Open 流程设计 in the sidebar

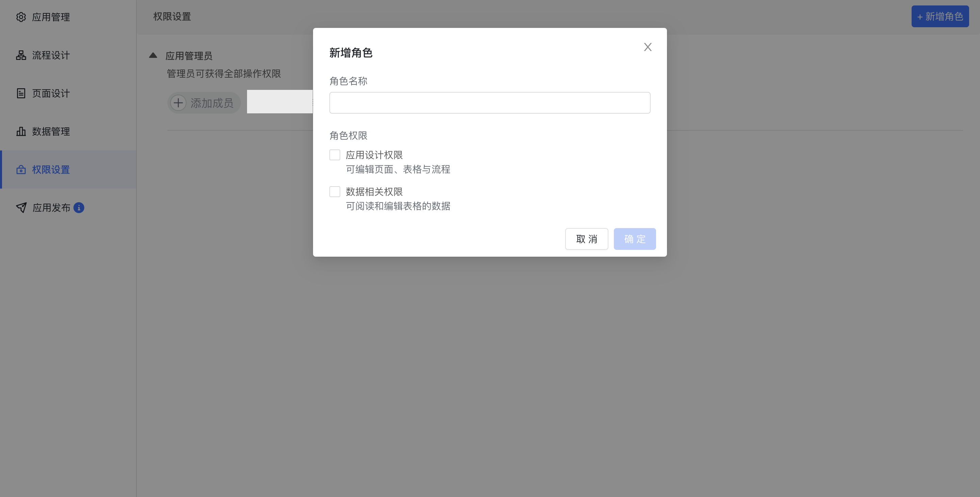pyautogui.click(x=68, y=55)
